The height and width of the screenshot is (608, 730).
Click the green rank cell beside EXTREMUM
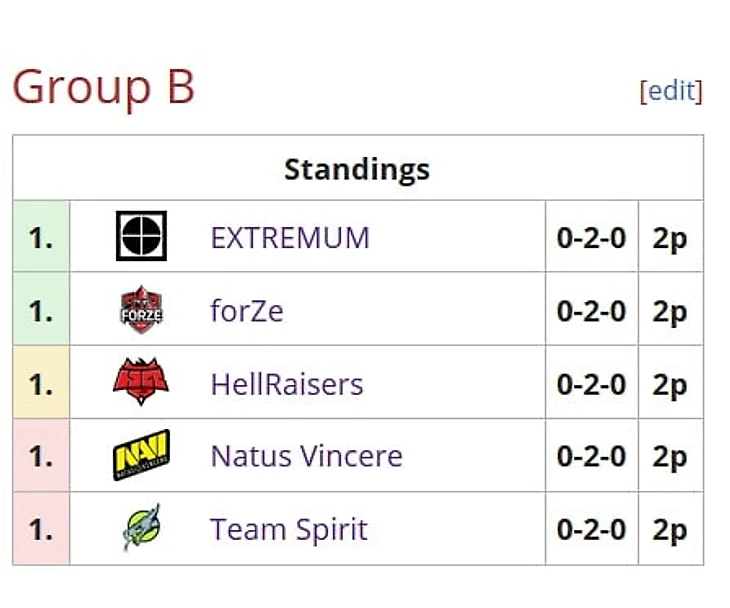point(41,238)
